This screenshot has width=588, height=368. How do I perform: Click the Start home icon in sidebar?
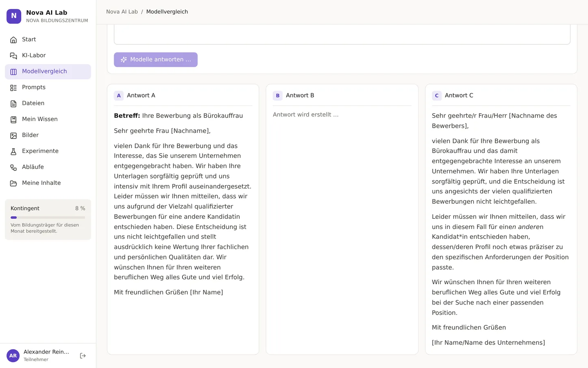pyautogui.click(x=13, y=40)
